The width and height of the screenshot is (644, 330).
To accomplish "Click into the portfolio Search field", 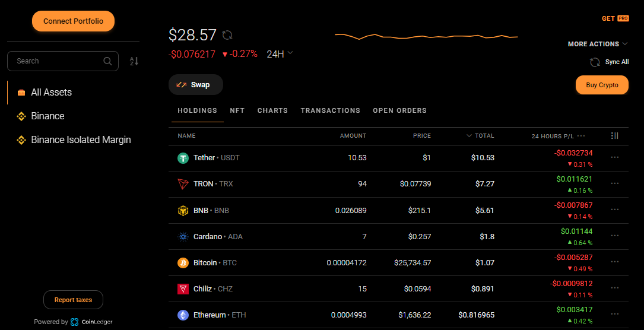I will (63, 61).
